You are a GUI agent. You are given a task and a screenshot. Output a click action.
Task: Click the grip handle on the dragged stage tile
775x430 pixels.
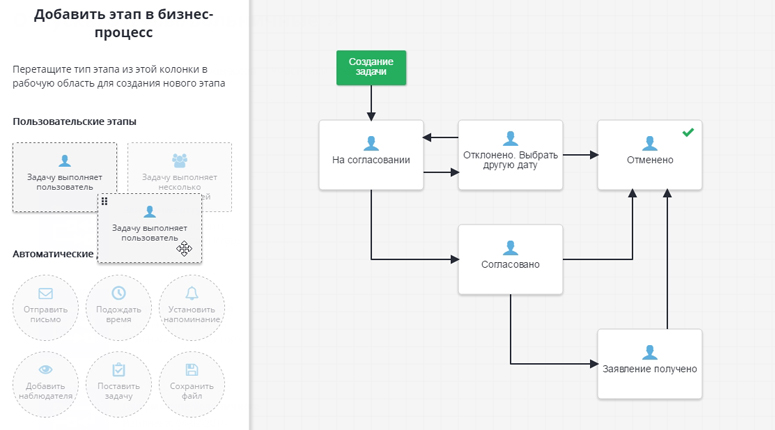[x=104, y=201]
